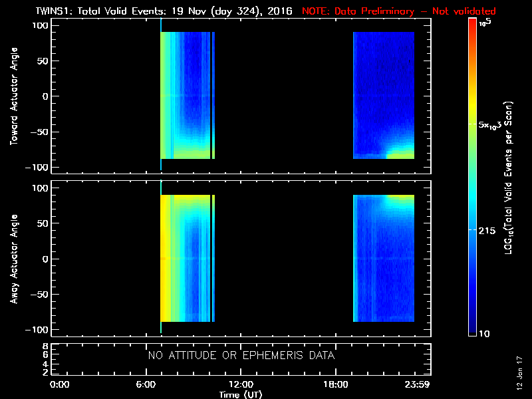Click the evening data block in Toward panel
Viewport: 532px width, 399px height.
pyautogui.click(x=384, y=96)
